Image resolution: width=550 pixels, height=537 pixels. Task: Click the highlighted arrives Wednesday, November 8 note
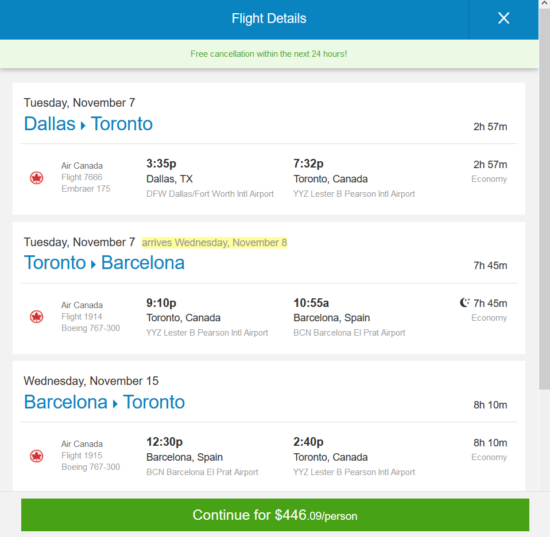tap(214, 242)
